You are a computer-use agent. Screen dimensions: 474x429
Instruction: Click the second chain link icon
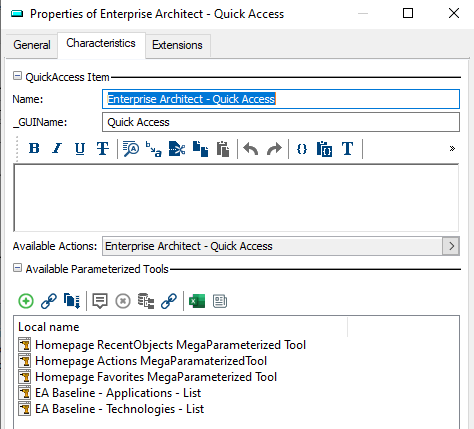169,301
